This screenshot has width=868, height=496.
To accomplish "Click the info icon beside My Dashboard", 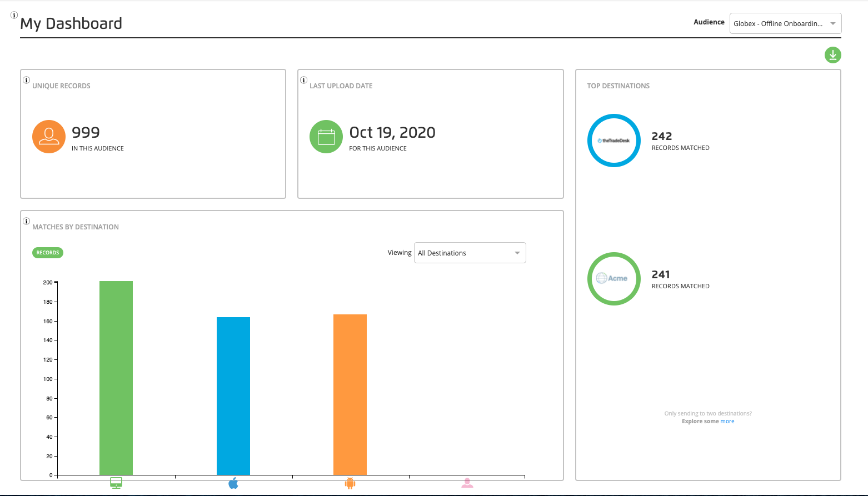I will 14,15.
